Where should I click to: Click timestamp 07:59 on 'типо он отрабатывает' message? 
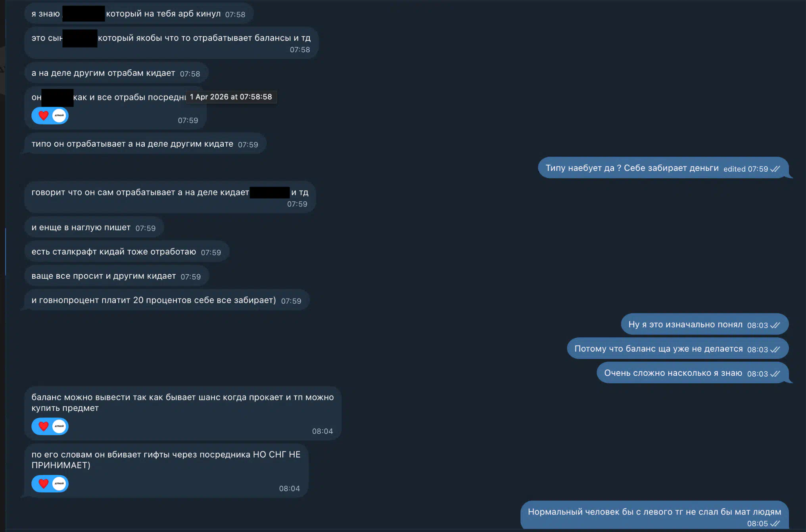(x=248, y=145)
